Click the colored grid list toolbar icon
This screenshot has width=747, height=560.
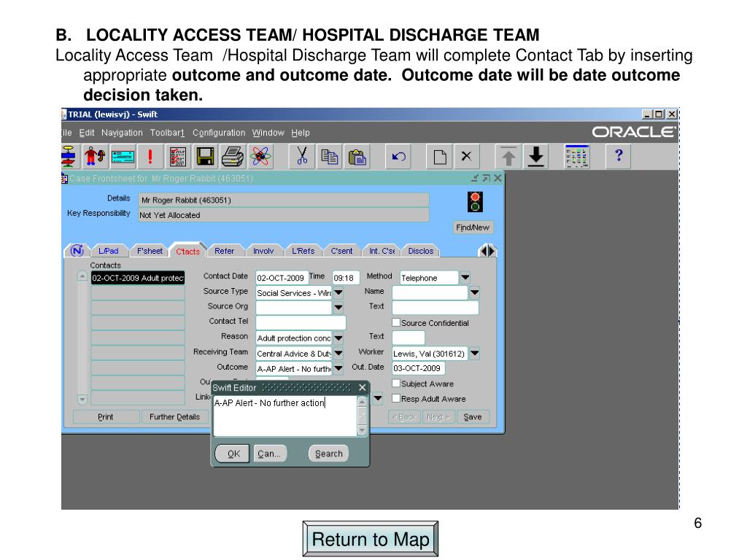pyautogui.click(x=576, y=156)
